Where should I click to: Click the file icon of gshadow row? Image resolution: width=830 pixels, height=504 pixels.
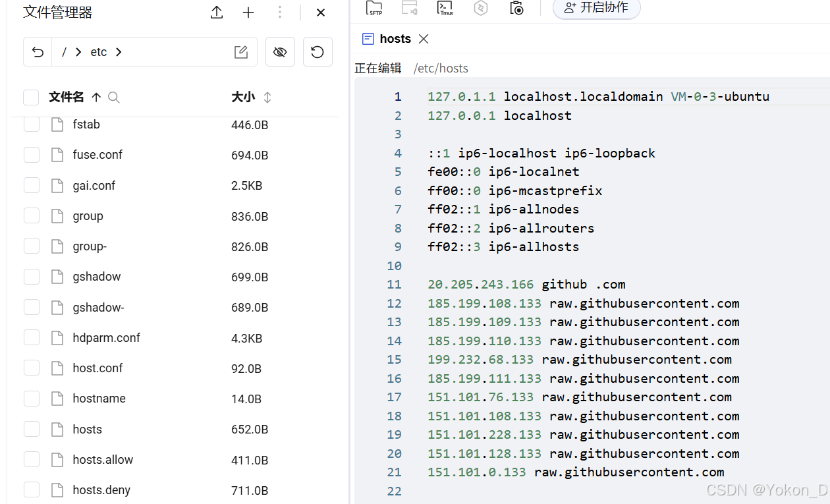click(57, 277)
